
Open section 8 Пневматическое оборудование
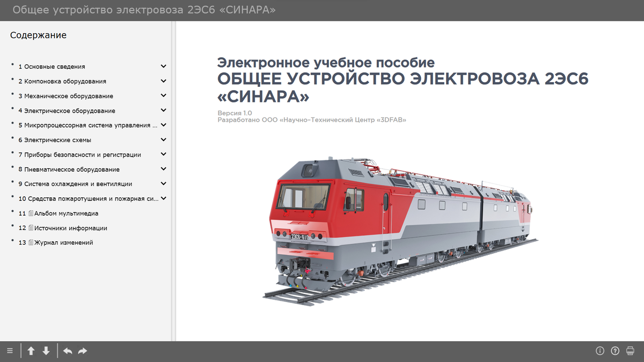[69, 169]
